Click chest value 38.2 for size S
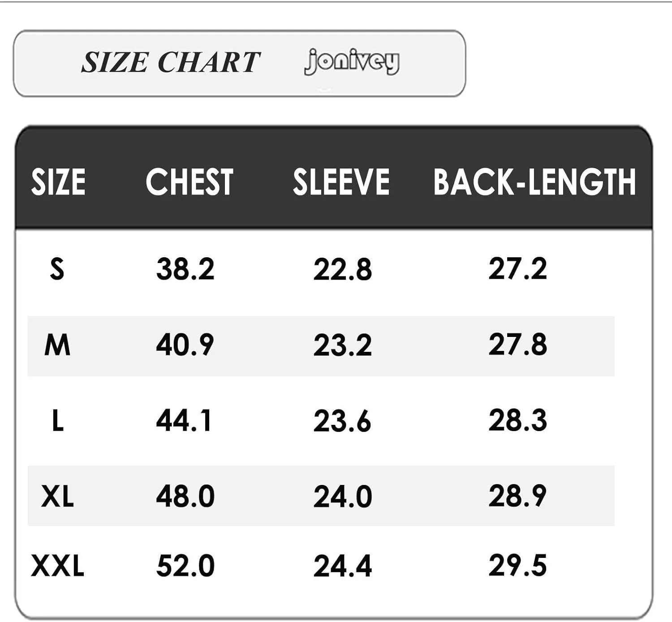672x622 pixels. click(185, 269)
